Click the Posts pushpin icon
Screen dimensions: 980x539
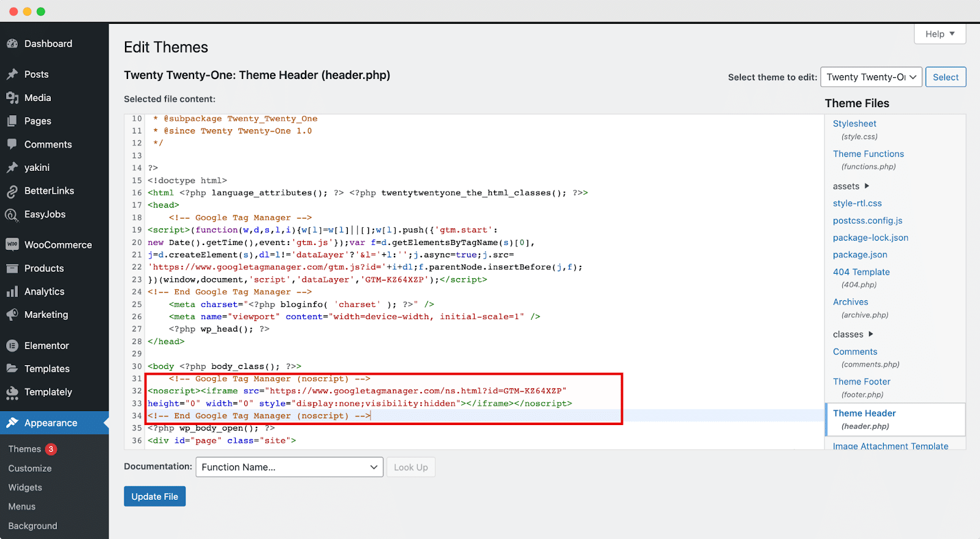click(12, 74)
